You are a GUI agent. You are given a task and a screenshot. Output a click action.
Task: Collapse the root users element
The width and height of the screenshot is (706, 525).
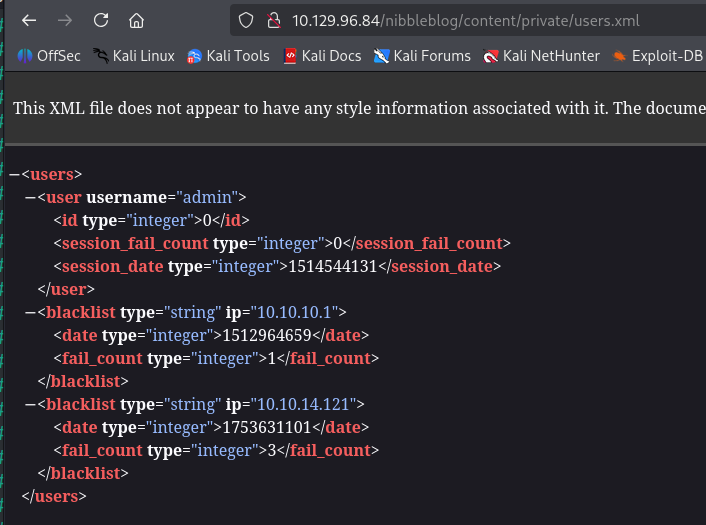14,174
